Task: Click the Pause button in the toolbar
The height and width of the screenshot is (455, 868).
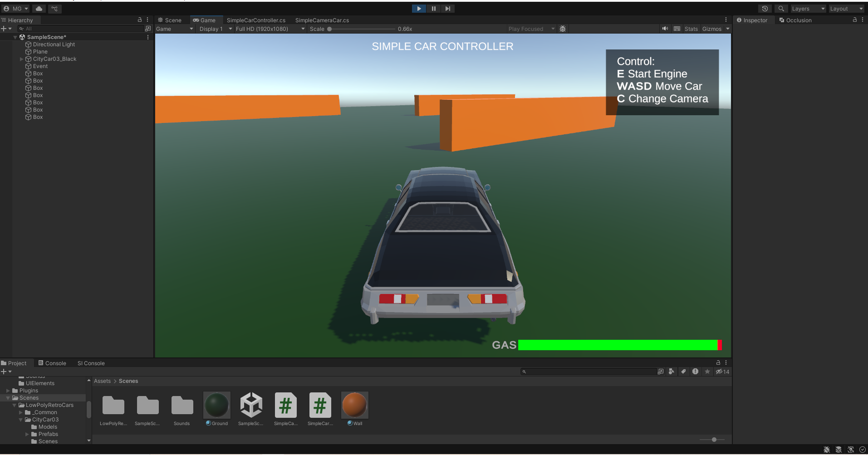Action: click(433, 8)
